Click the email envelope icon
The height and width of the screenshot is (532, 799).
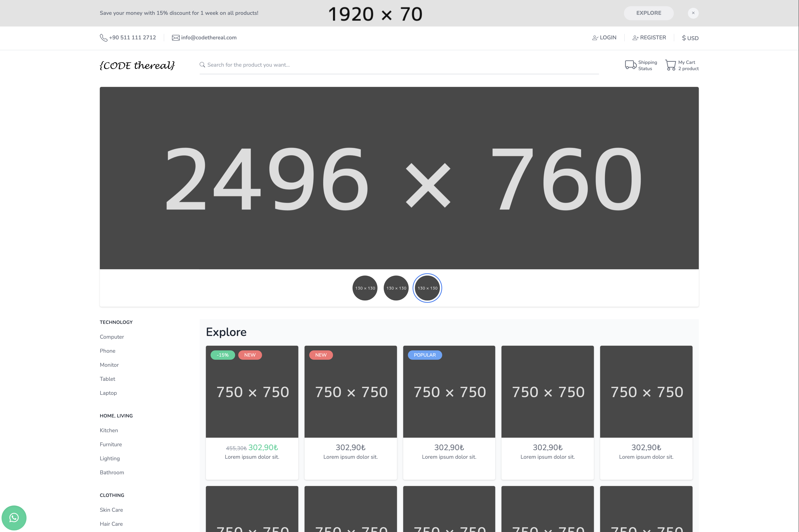pos(175,38)
